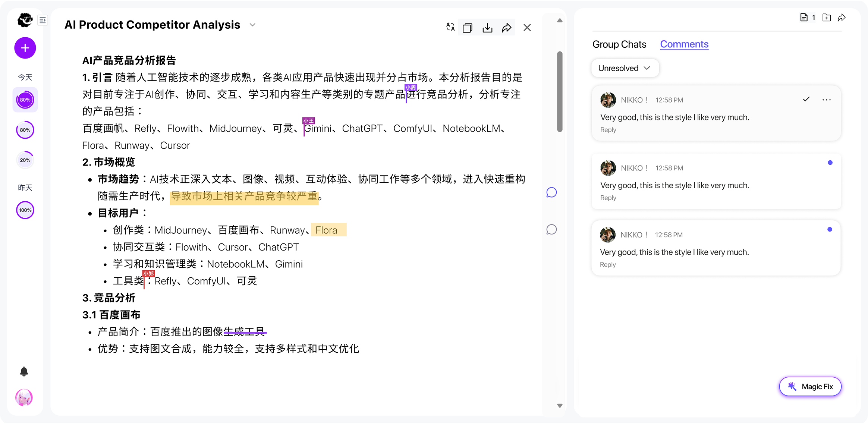This screenshot has height=425, width=868.
Task: Click the share arrow icon beside download
Action: pos(507,28)
